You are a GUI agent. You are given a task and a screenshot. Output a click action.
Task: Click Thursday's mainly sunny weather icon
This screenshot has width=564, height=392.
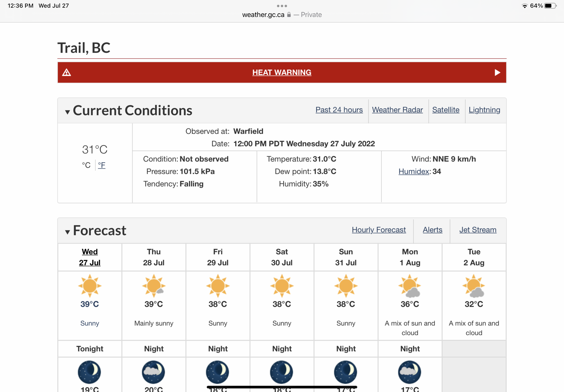click(x=154, y=286)
